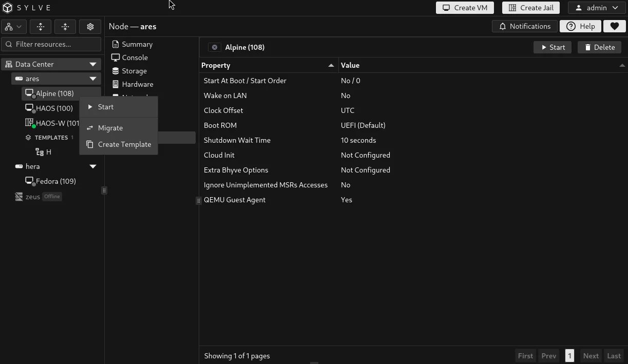628x364 pixels.
Task: Click the tab panel resize handle
Action: 198,201
